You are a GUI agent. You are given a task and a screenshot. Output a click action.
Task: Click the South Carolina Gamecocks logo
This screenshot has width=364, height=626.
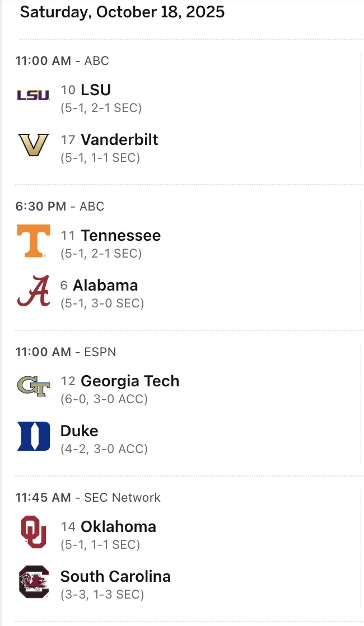[33, 582]
